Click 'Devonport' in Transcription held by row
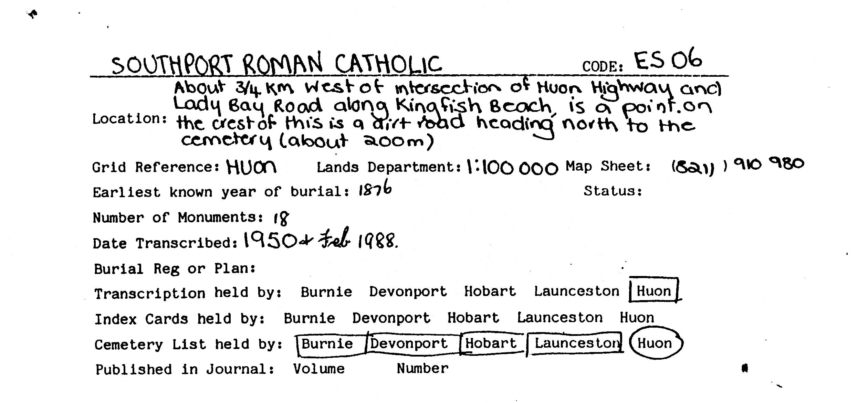Screen dimensions: 868x403 pyautogui.click(x=408, y=292)
